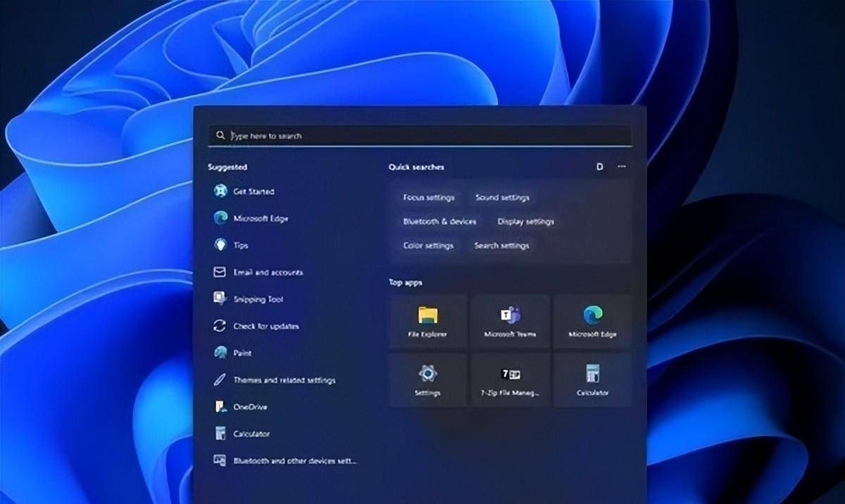This screenshot has width=845, height=504.
Task: Click the Focus settings quick search
Action: [x=429, y=198]
